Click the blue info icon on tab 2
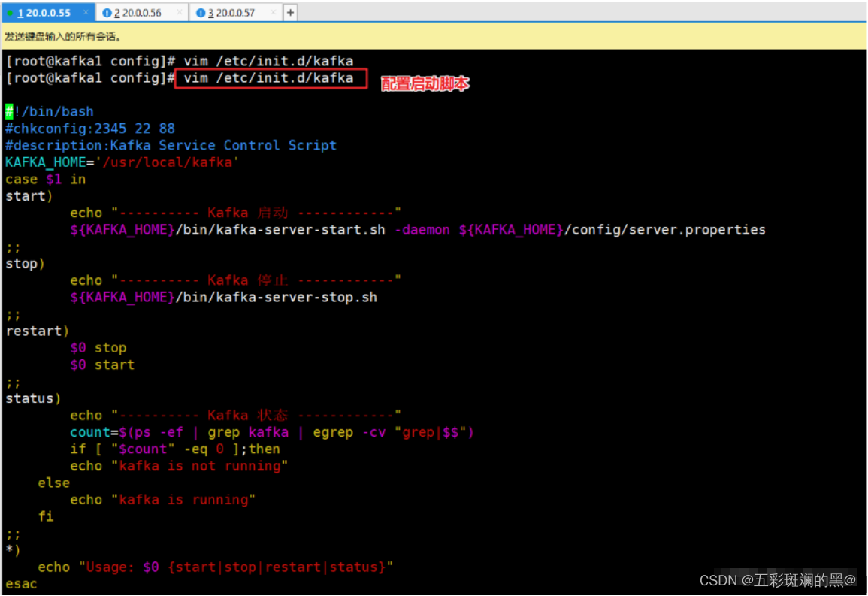 [107, 13]
